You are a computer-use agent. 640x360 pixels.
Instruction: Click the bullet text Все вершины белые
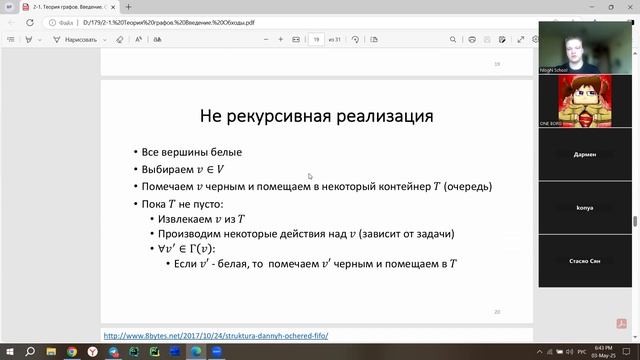[191, 152]
